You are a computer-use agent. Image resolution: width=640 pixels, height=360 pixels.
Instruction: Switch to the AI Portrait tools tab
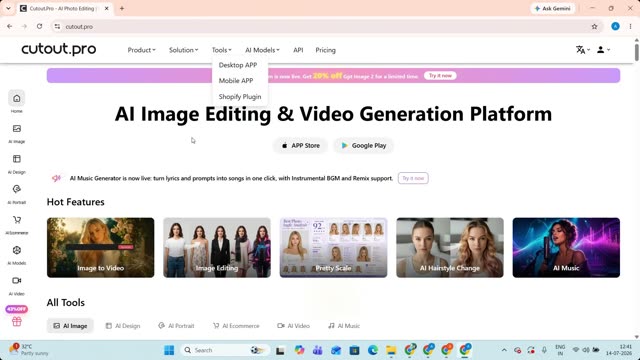pos(176,326)
